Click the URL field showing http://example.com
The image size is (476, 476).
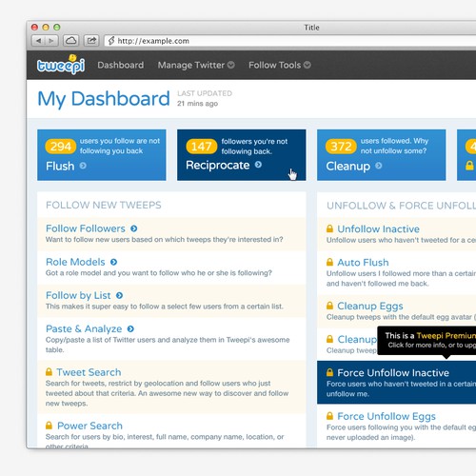click(290, 41)
